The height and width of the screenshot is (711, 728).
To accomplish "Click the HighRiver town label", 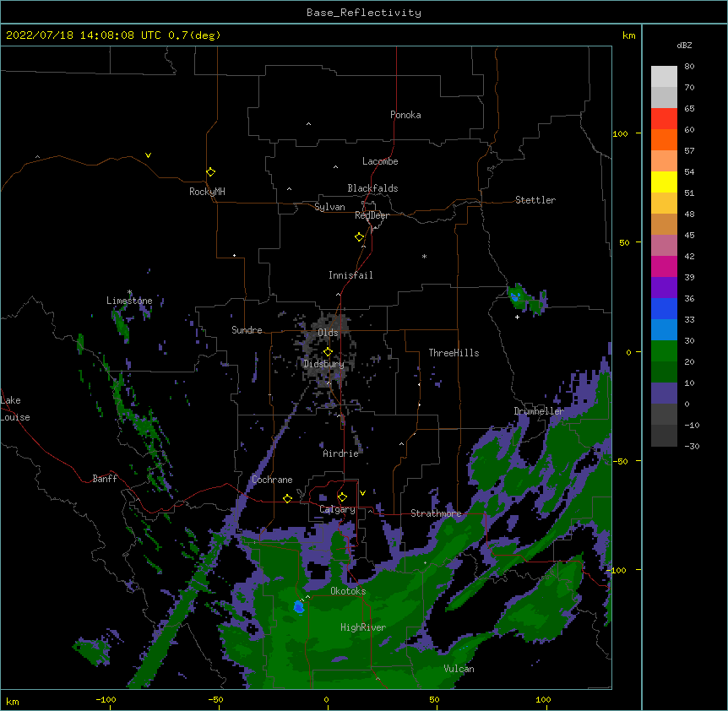I will [363, 627].
